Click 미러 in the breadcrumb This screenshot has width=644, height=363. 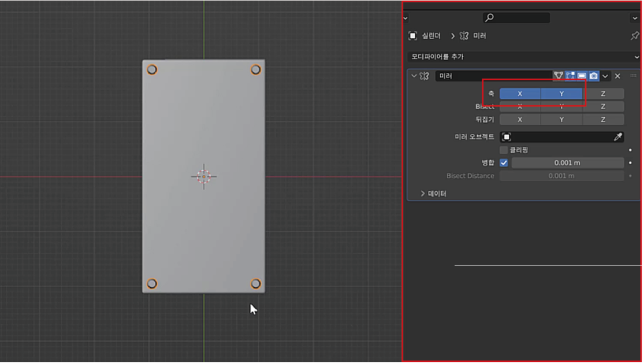point(480,36)
